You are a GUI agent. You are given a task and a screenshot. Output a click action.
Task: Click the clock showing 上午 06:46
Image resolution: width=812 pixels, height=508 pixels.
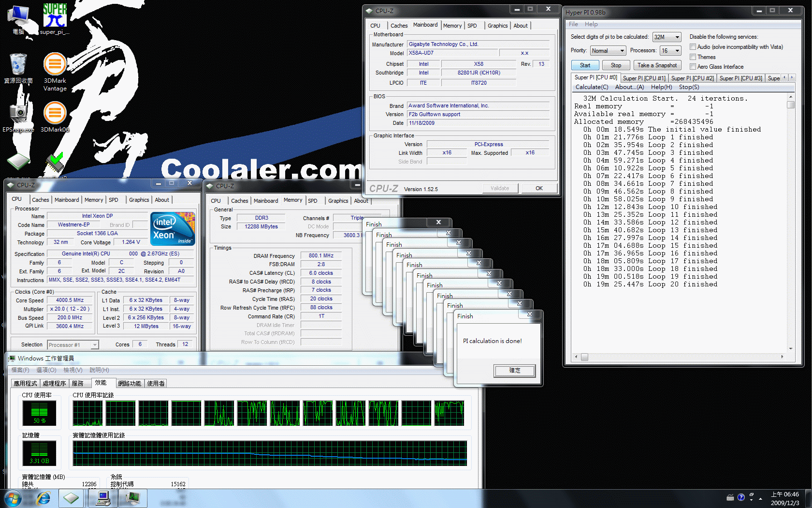pyautogui.click(x=784, y=494)
